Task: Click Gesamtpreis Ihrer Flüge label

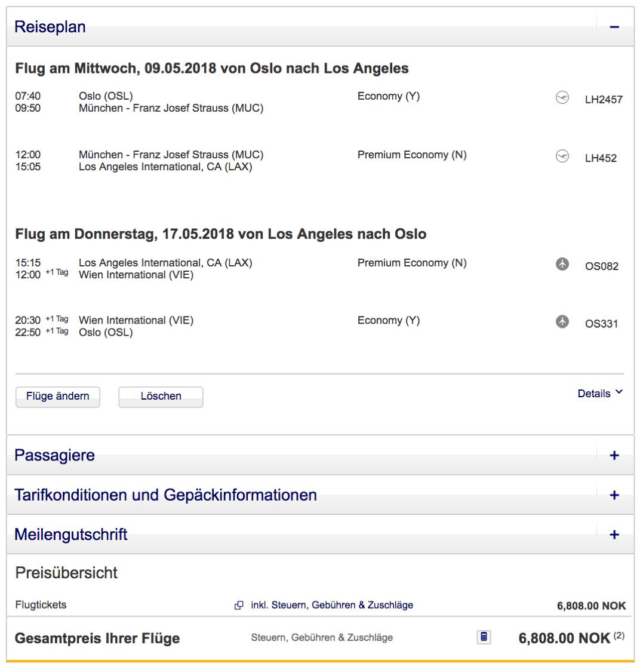Action: (97, 638)
